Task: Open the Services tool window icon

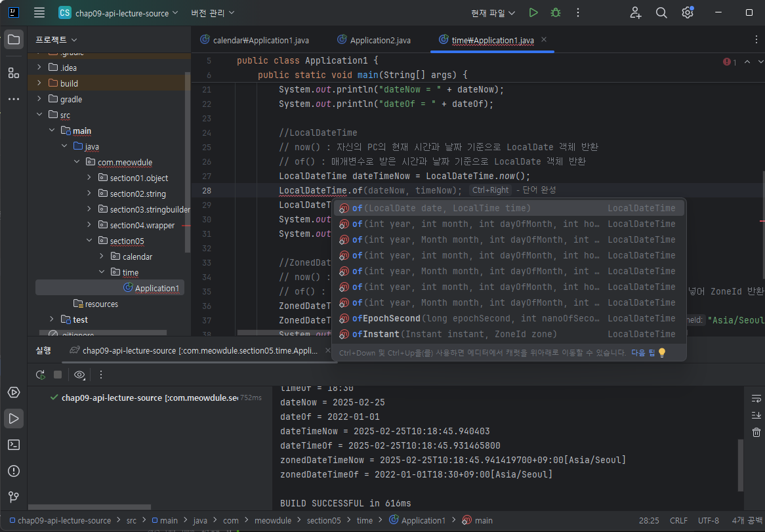Action: tap(14, 392)
